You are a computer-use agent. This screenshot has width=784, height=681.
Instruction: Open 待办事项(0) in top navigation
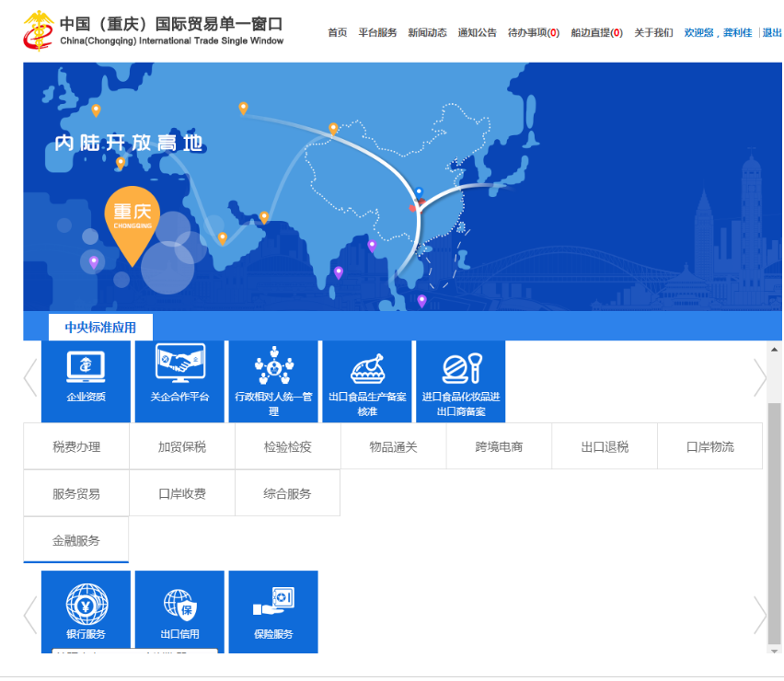pyautogui.click(x=534, y=32)
